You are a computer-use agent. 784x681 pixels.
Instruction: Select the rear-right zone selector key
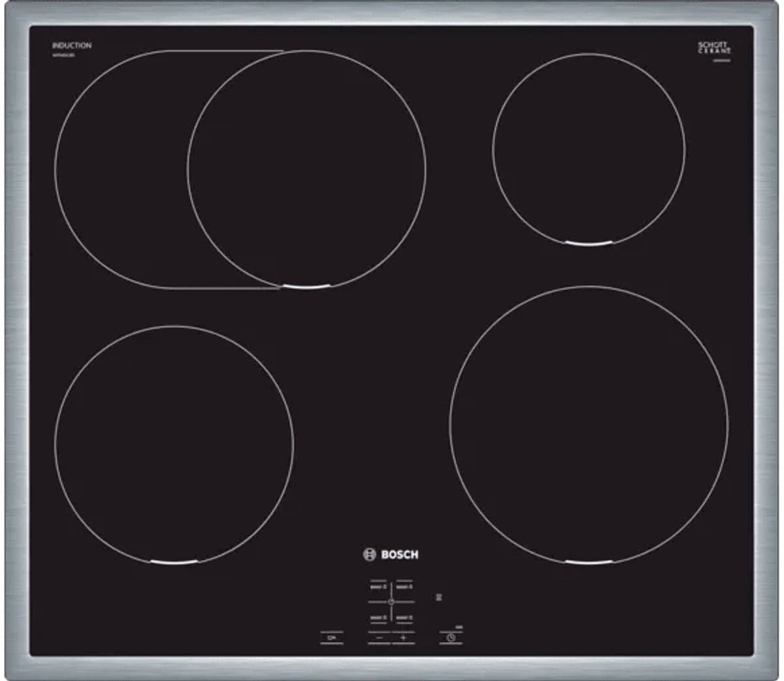(x=405, y=586)
